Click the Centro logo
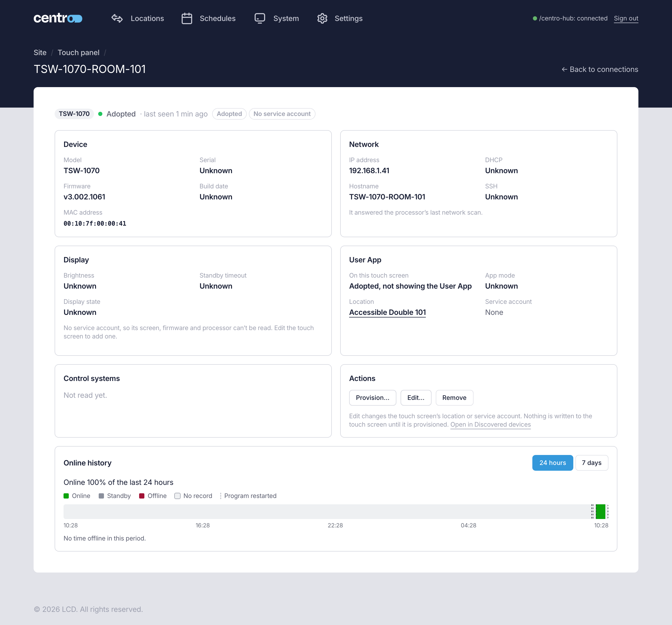This screenshot has width=672, height=625. point(58,18)
